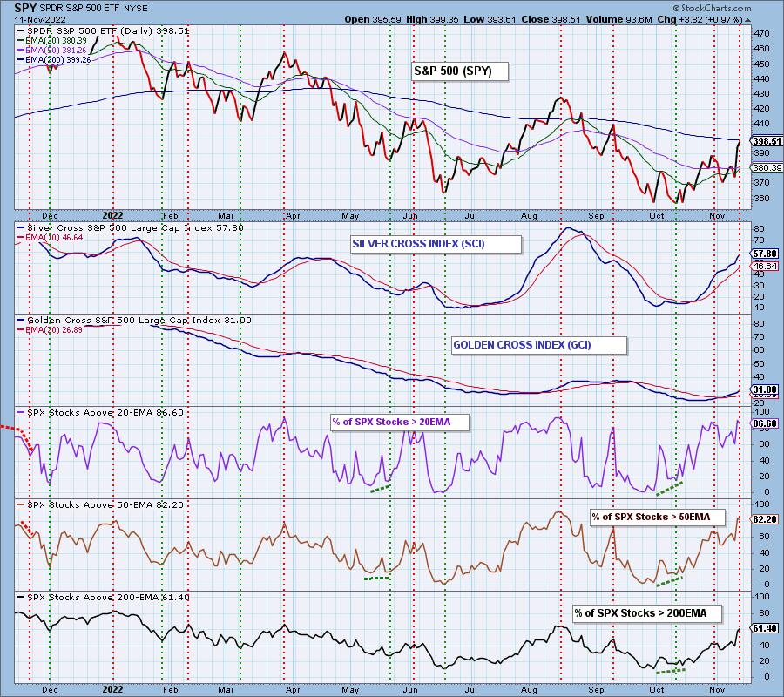Click the 31.00 Golden Cross value tag
Viewport: 784px width, 697px height.
pyautogui.click(x=765, y=390)
